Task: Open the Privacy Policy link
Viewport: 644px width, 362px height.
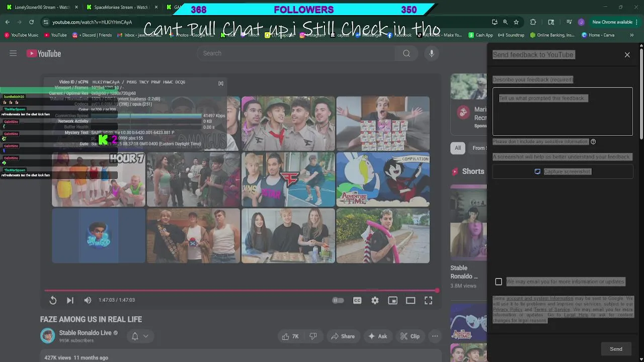Action: click(508, 310)
